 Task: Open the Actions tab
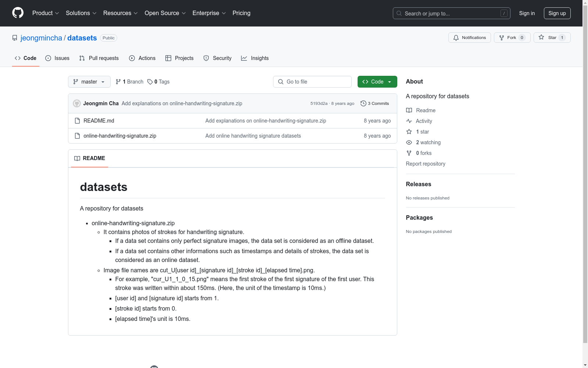click(142, 58)
